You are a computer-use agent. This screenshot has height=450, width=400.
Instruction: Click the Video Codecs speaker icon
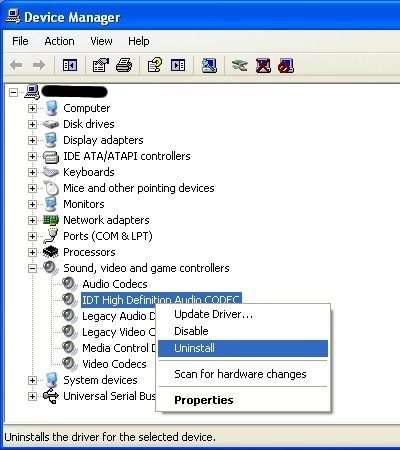coord(70,364)
